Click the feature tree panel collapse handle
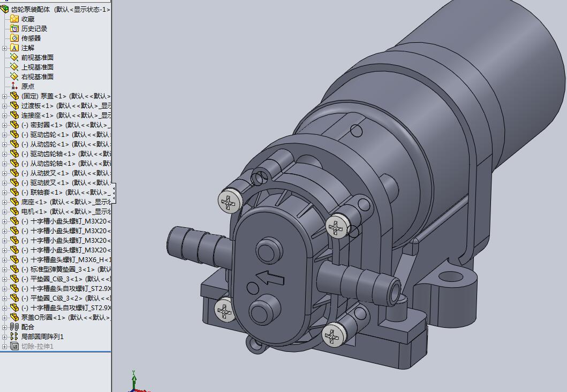This screenshot has width=567, height=392. pos(114,193)
